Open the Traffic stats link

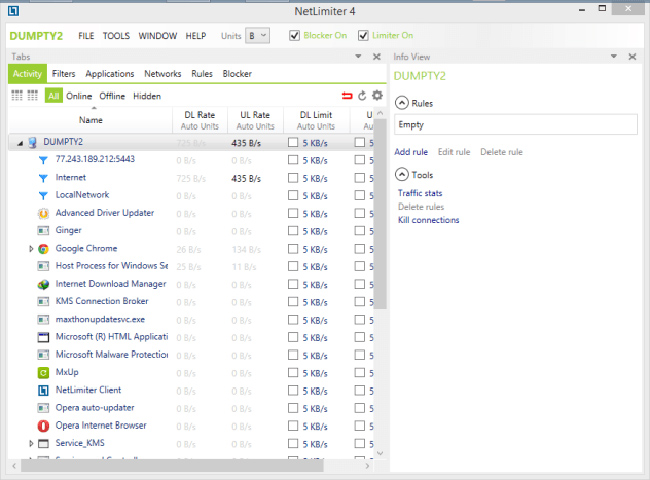420,193
